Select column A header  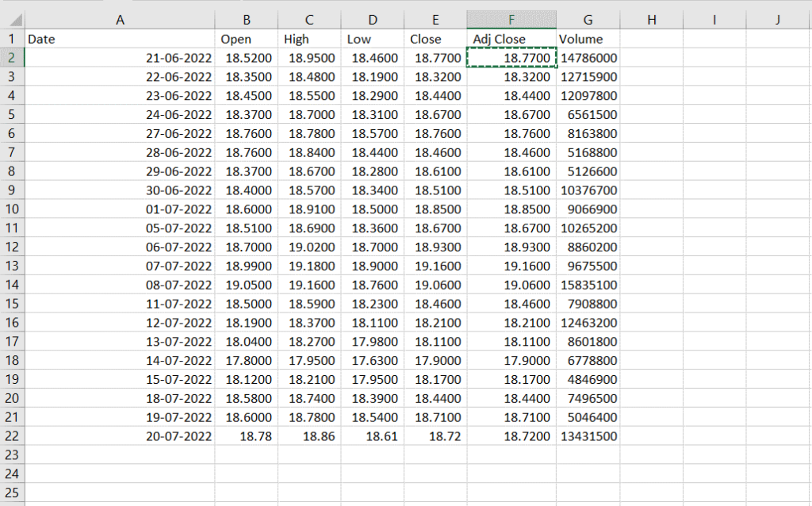pos(120,20)
